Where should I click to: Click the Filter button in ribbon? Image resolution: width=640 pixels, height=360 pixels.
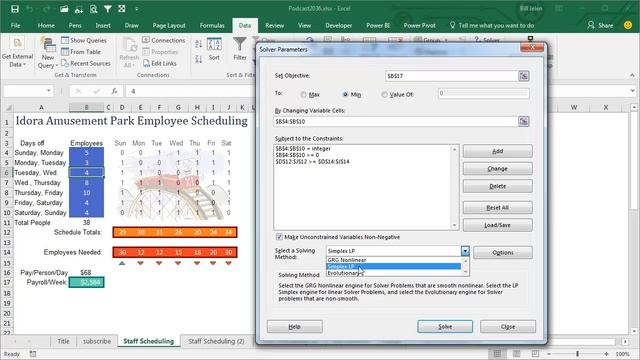point(240,49)
